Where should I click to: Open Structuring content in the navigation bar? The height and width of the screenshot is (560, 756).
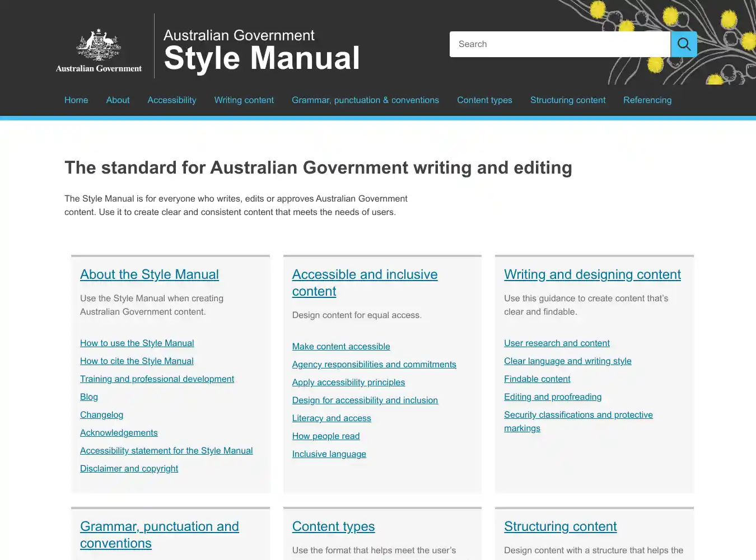(x=568, y=100)
